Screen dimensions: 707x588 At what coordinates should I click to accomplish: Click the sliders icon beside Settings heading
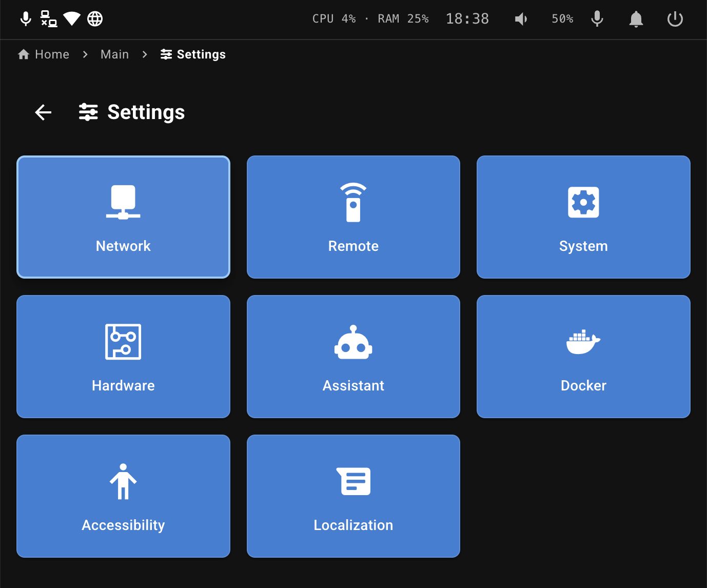click(88, 112)
